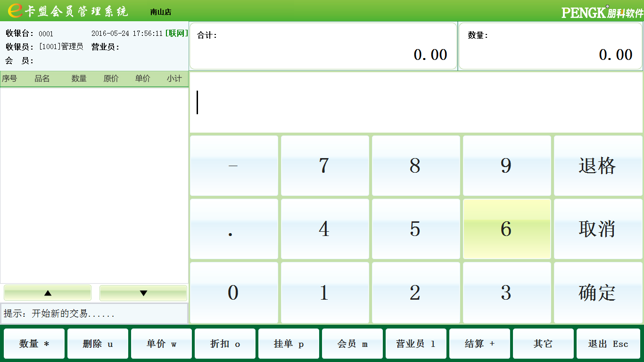Image resolution: width=644 pixels, height=362 pixels.
Task: Open the 折扣 o discount function
Action: (225, 344)
